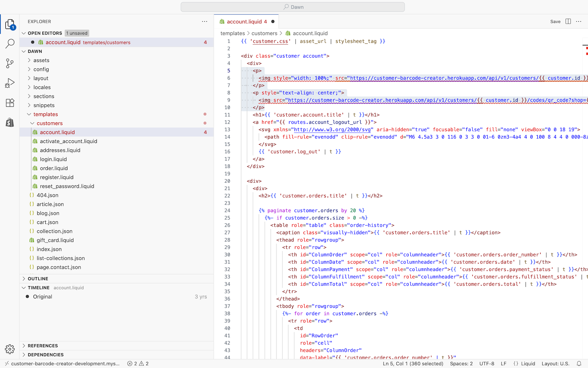Open the Search view in activity bar
The width and height of the screenshot is (588, 368).
(x=10, y=43)
